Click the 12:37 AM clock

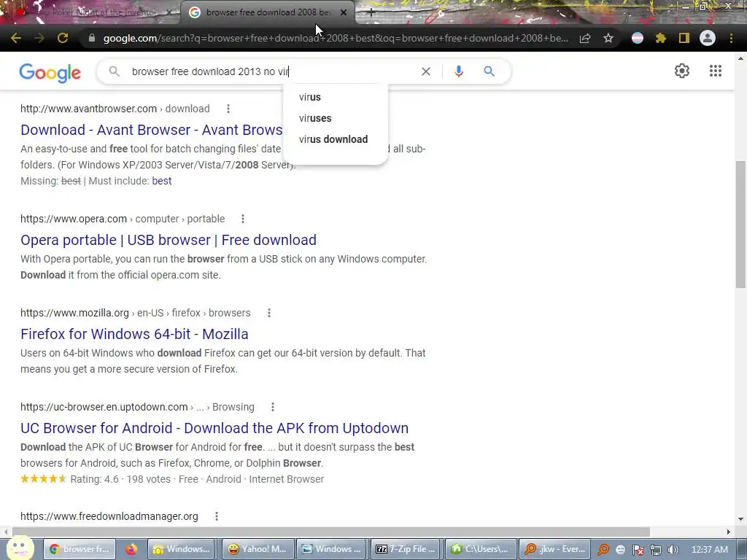(709, 550)
